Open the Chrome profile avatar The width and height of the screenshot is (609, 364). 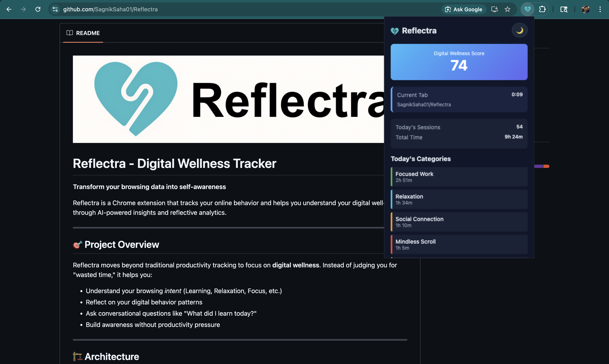[x=585, y=9]
